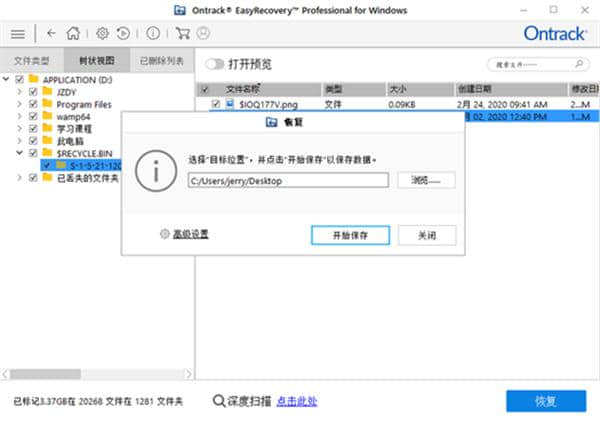Viewport: 600px width, 421px height.
Task: Uncheck the Program Files folder checkbox
Action: tap(34, 104)
